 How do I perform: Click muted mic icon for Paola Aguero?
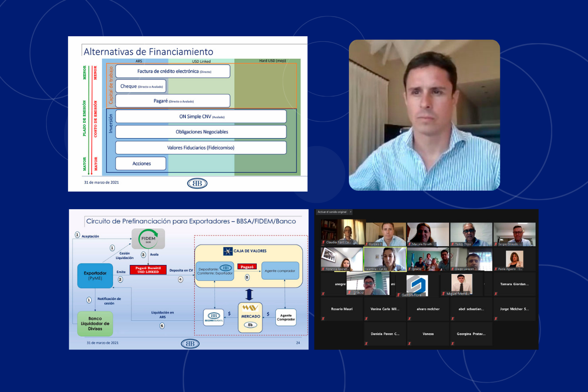click(495, 269)
